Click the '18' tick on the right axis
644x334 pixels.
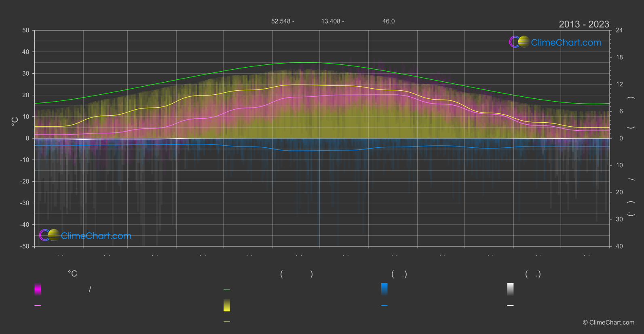[x=619, y=57]
